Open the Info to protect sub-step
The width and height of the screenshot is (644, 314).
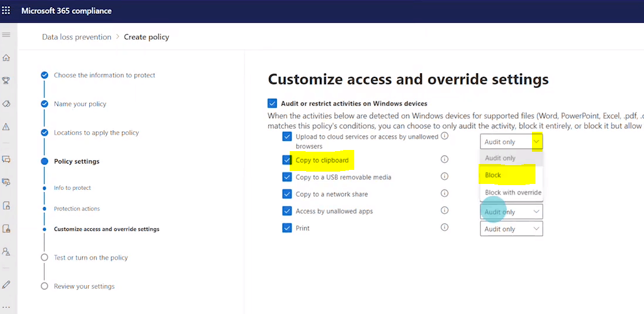coord(72,187)
